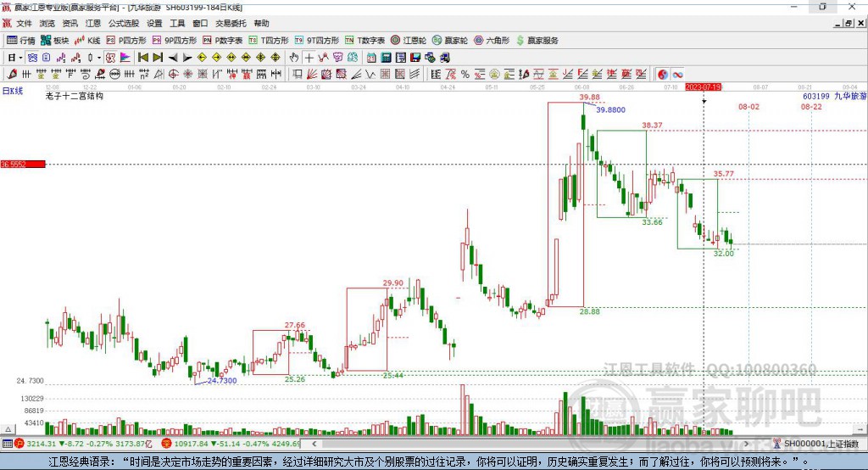The image size is (868, 470).
Task: Open the 板块 (sectors) toolbar button
Action: tap(54, 41)
